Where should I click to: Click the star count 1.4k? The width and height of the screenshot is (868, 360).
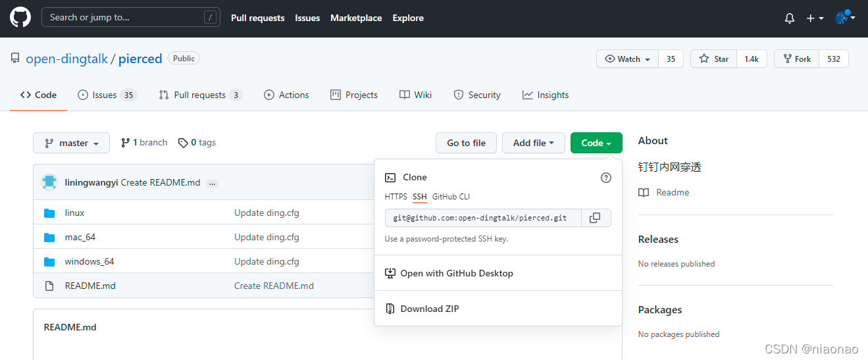pyautogui.click(x=752, y=59)
